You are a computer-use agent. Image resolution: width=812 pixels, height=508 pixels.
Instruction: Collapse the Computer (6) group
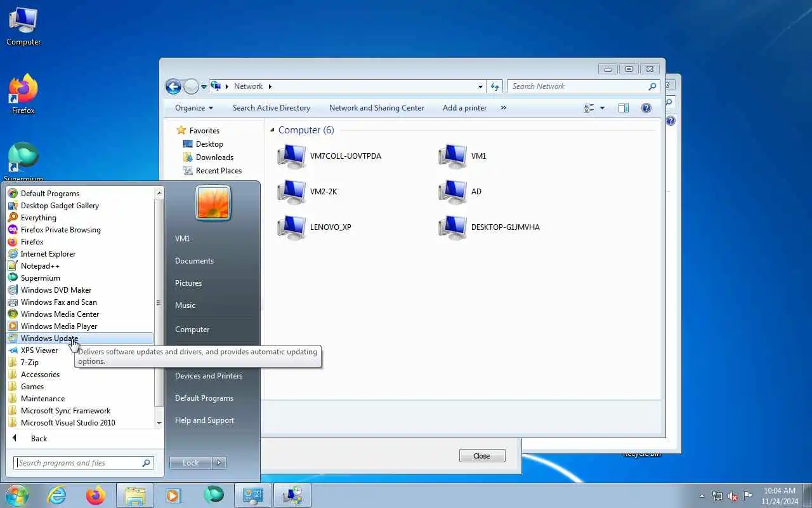(273, 130)
